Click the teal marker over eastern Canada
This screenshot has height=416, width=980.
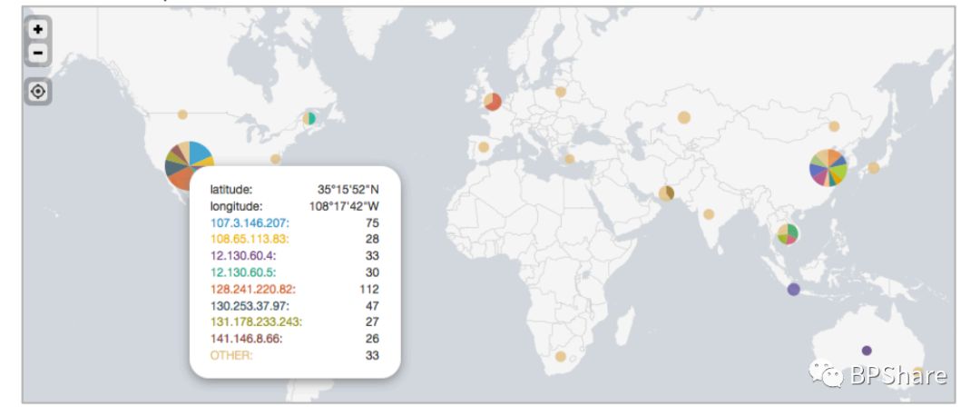click(x=309, y=117)
